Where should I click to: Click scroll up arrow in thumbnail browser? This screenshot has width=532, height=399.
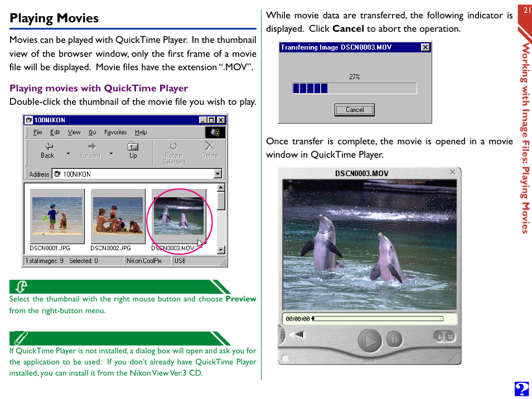[x=221, y=187]
